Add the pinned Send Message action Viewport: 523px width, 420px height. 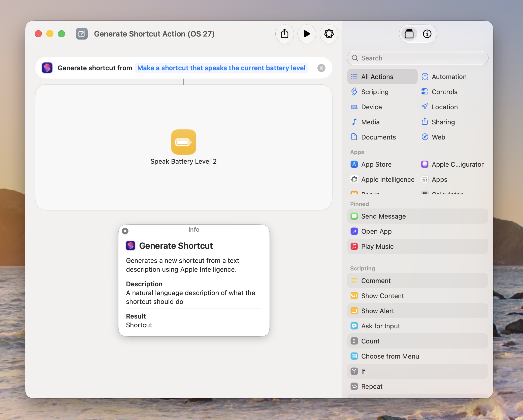(417, 216)
